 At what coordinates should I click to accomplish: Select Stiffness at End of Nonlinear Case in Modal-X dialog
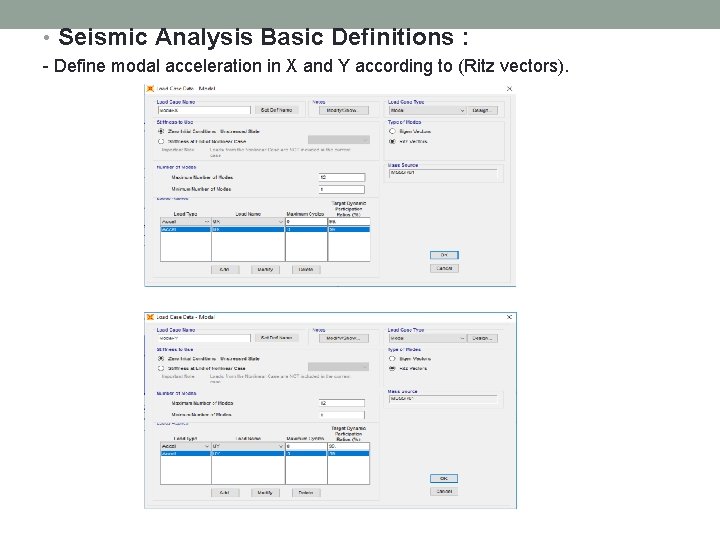tap(161, 141)
